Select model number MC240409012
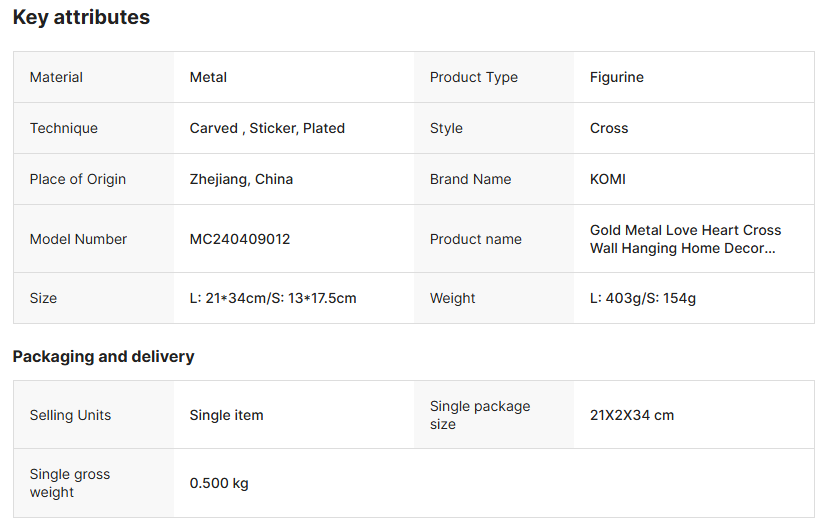 240,239
